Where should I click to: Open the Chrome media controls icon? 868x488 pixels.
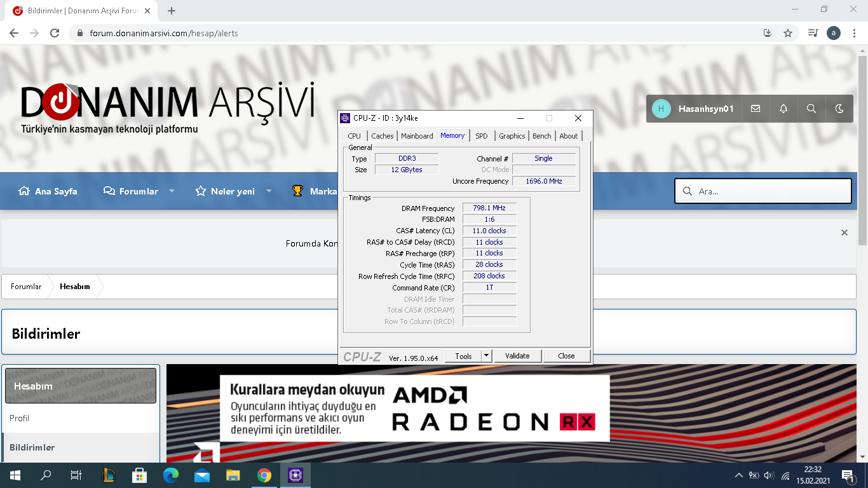813,33
